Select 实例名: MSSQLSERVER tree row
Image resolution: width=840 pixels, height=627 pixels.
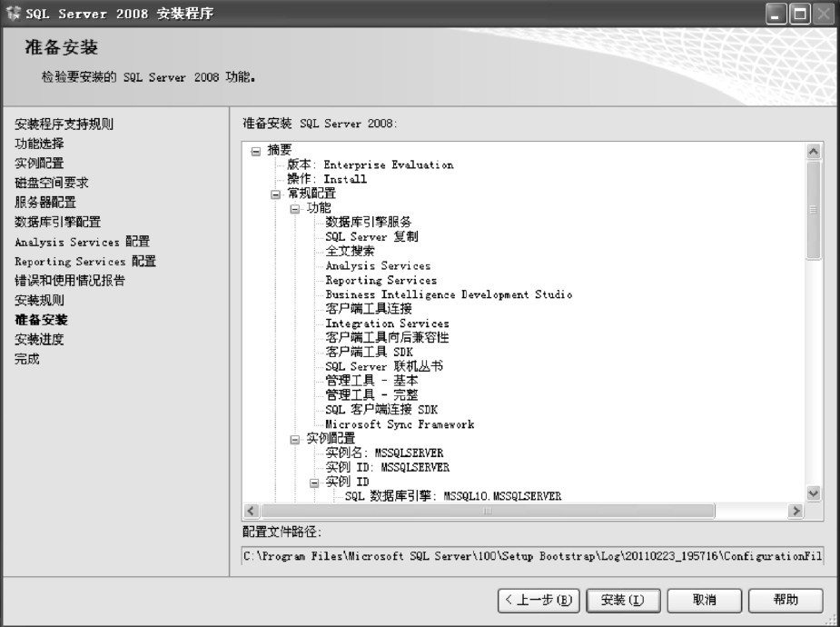(x=385, y=453)
